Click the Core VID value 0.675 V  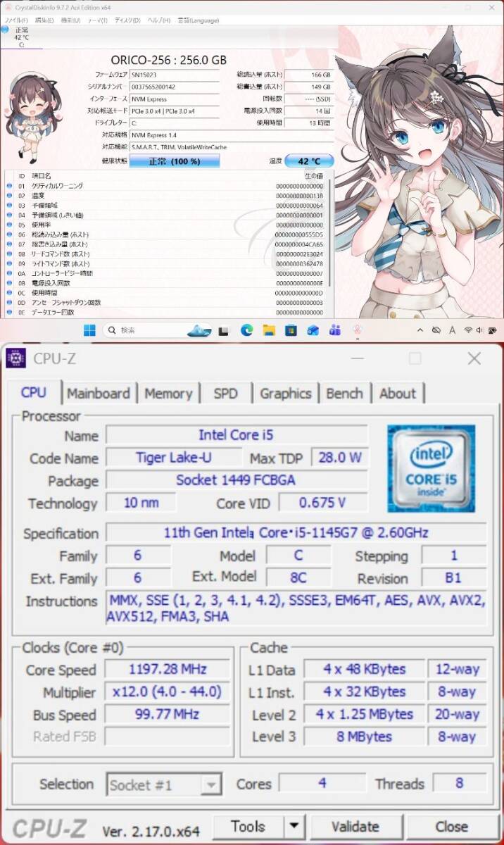point(323,503)
